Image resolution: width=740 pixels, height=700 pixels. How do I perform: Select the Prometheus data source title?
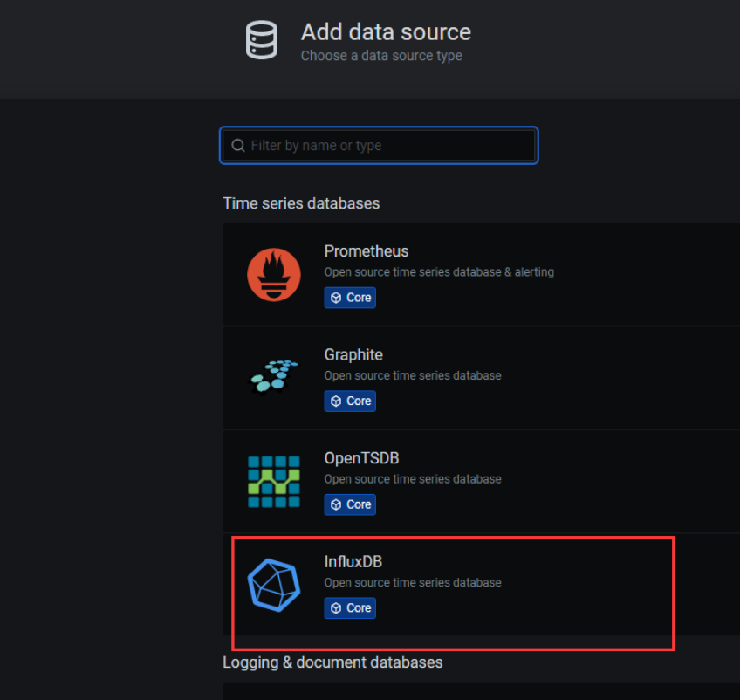click(367, 251)
